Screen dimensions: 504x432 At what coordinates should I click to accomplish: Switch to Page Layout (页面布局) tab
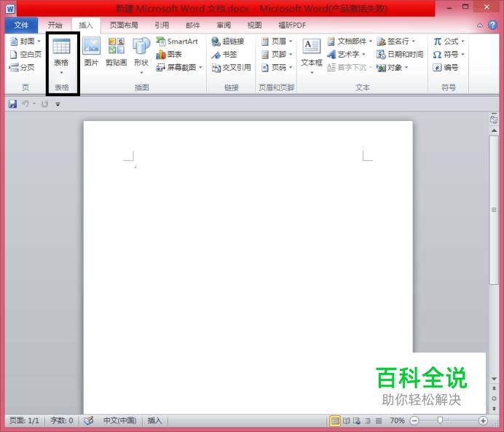tap(124, 25)
